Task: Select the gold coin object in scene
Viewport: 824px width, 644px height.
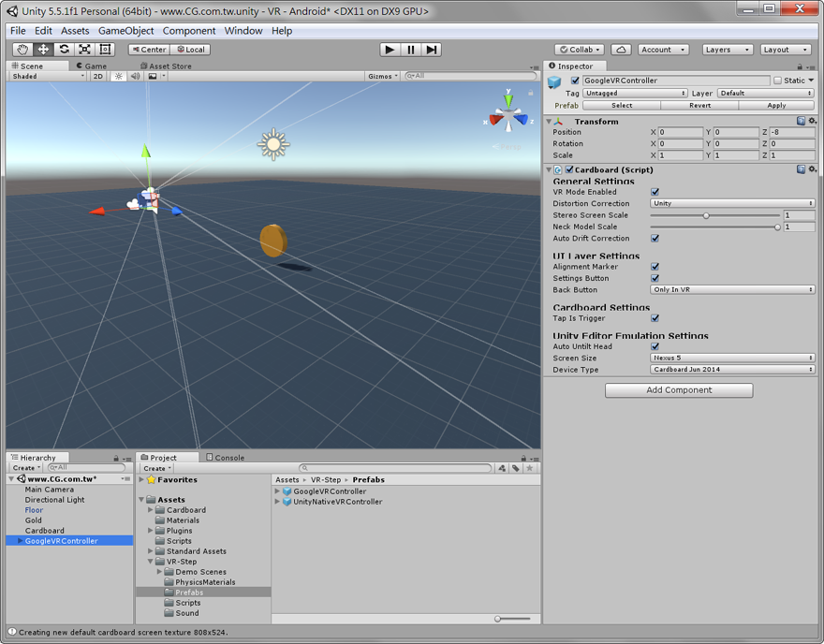Action: [273, 241]
